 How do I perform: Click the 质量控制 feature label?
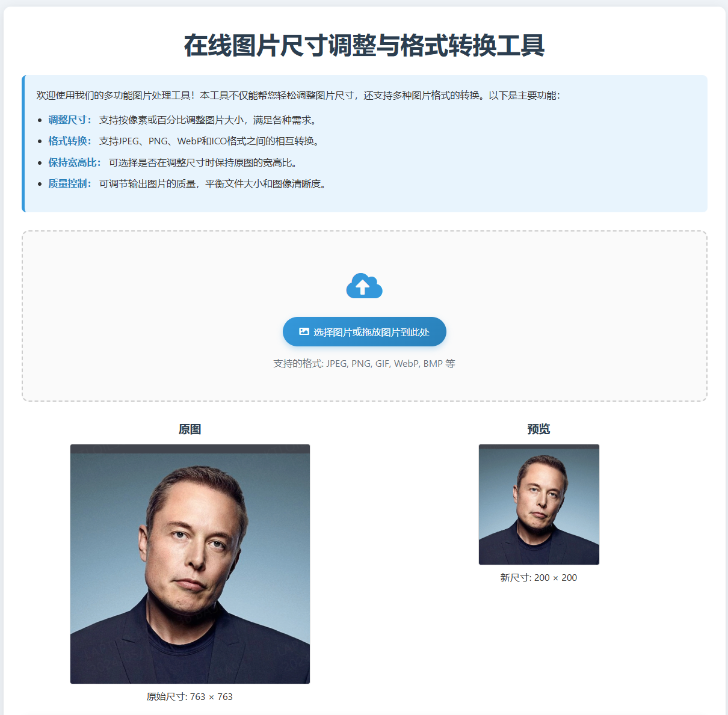point(70,183)
